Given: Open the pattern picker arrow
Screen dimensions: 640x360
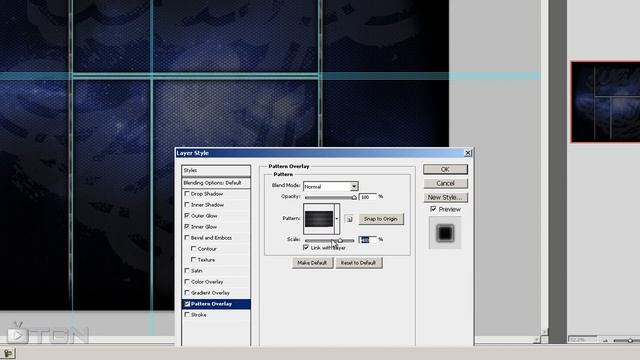Looking at the screenshot, I should (x=337, y=219).
